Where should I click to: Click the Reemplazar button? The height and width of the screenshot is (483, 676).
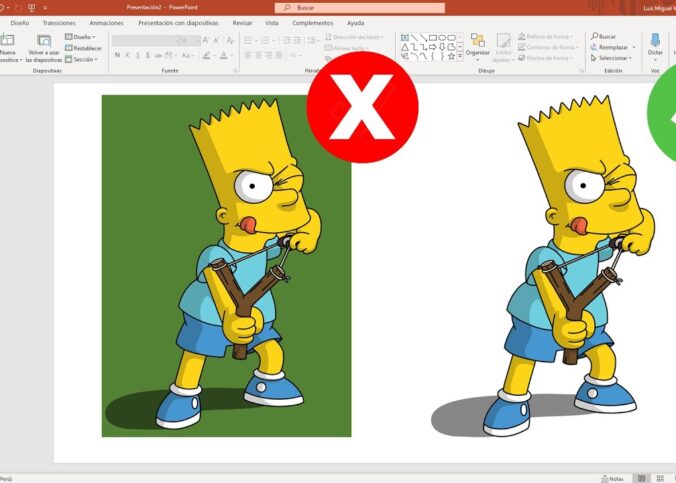611,47
